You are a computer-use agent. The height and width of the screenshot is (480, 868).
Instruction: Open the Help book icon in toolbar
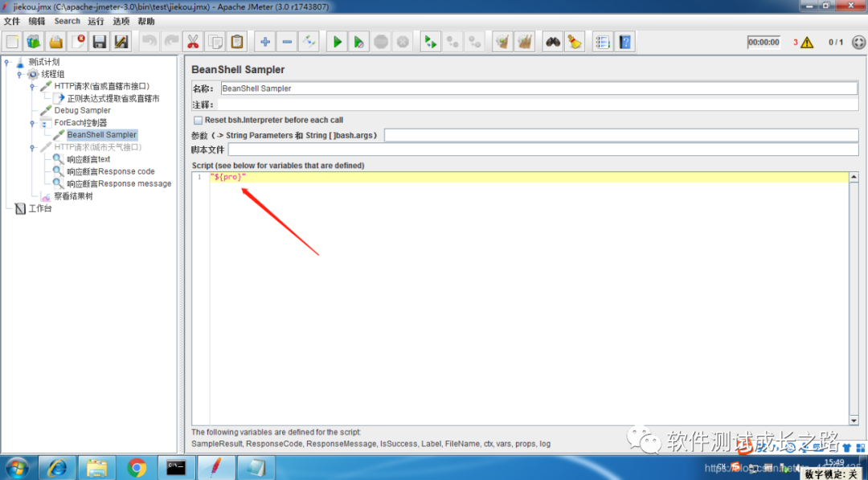[x=625, y=42]
